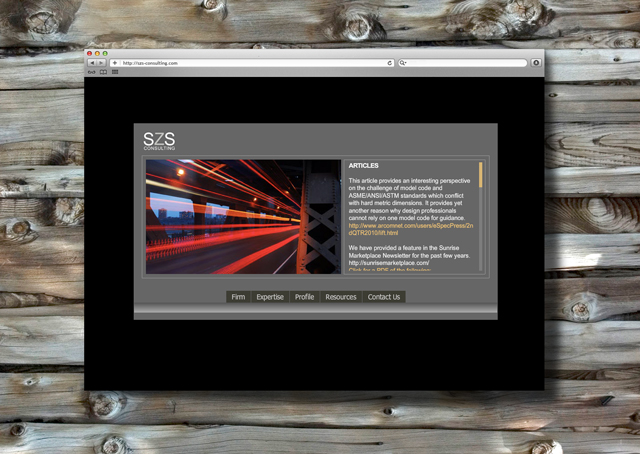Click the SZS Consulting logo
640x454 pixels.
159,140
